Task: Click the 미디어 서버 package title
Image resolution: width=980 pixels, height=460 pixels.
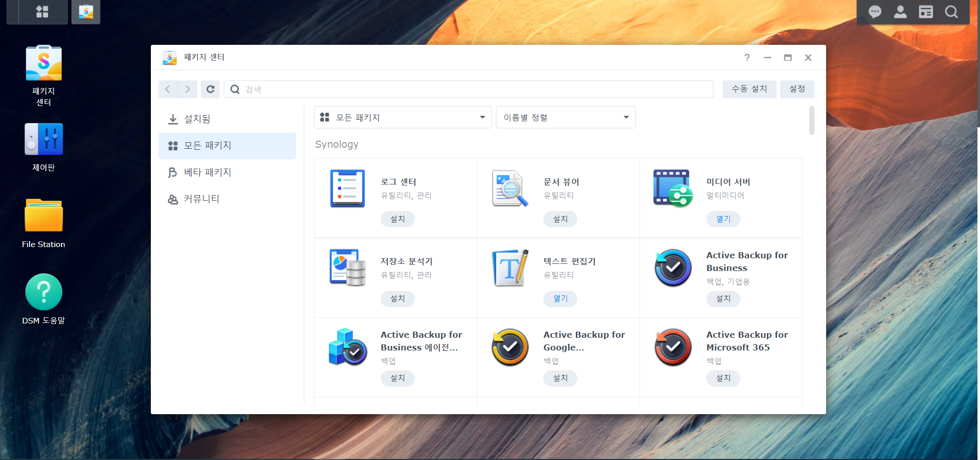Action: [728, 182]
